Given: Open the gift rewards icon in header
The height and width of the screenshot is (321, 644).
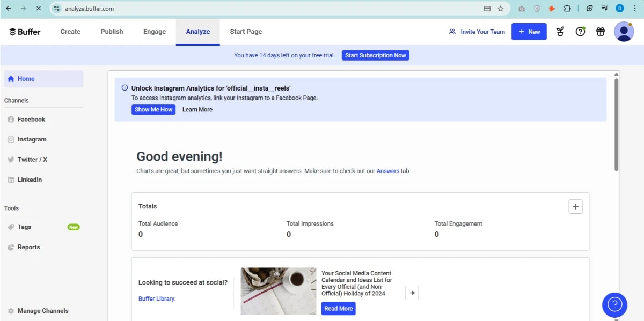Looking at the screenshot, I should (x=600, y=32).
